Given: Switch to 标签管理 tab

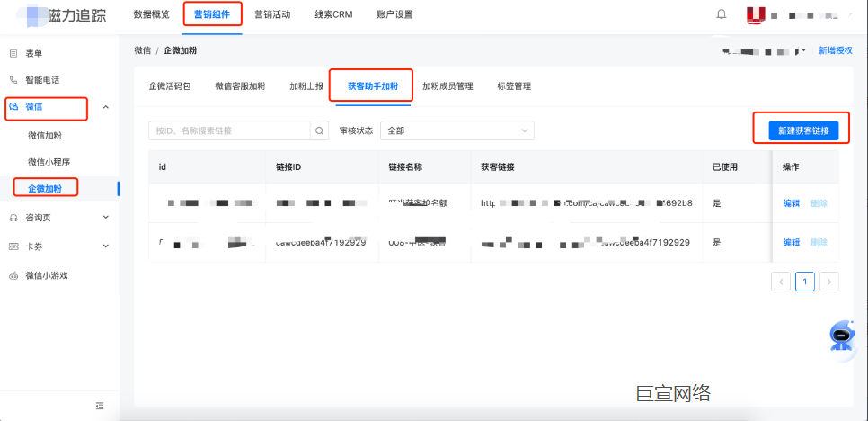Looking at the screenshot, I should click(514, 85).
